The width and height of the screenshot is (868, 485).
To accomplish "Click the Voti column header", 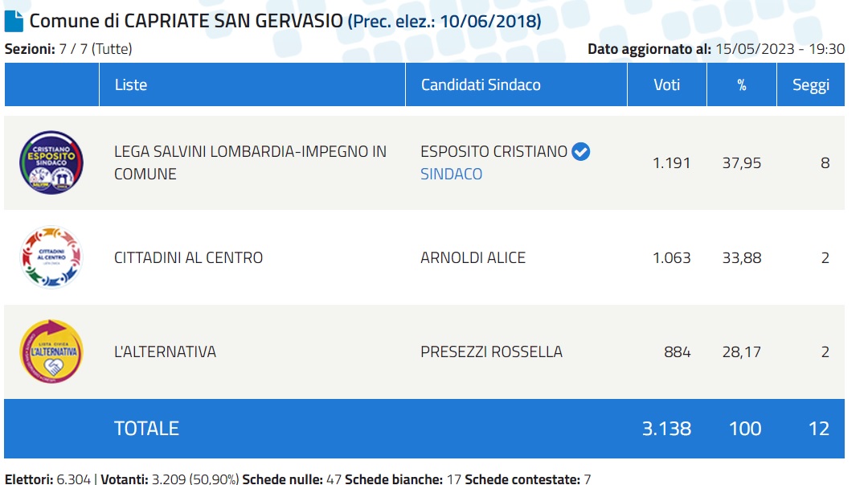I will pyautogui.click(x=666, y=84).
